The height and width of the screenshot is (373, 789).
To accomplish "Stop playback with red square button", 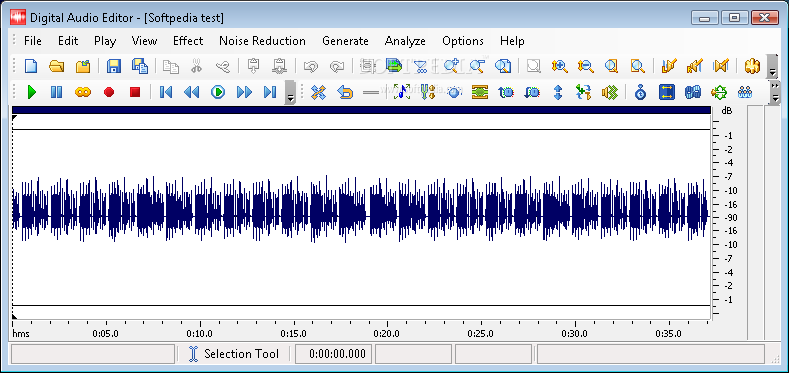I will (134, 92).
